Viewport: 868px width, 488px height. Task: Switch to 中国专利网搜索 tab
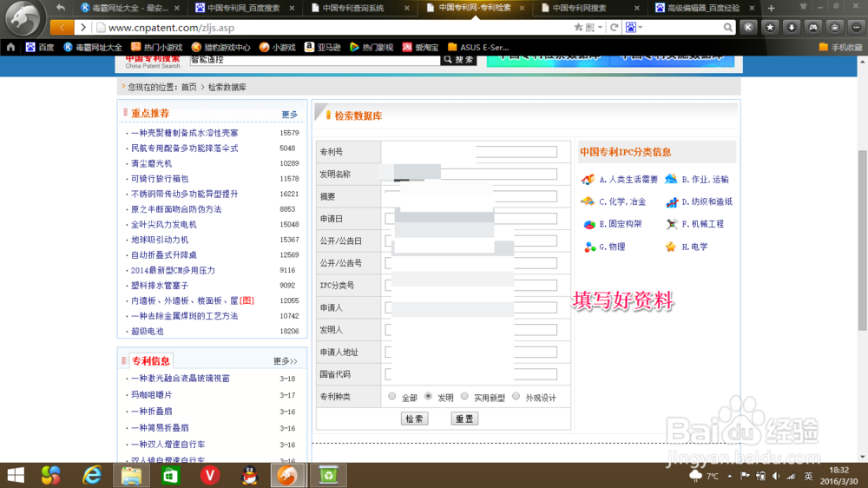(589, 8)
